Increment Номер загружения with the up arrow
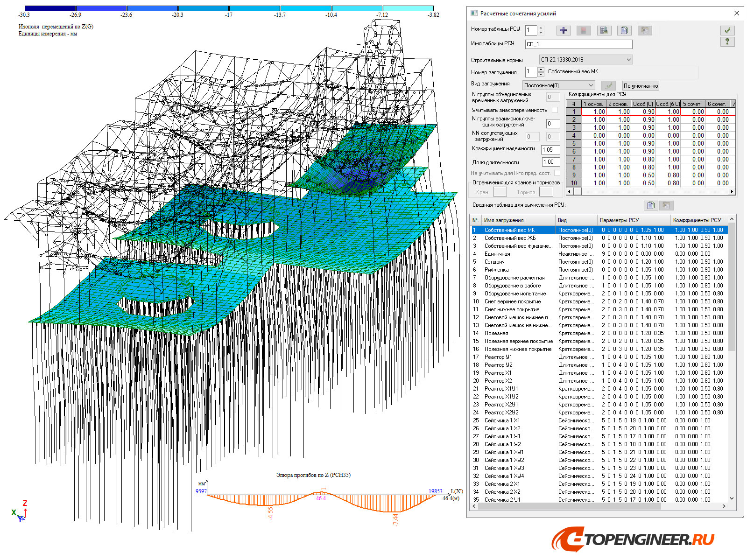The image size is (747, 560). (541, 70)
